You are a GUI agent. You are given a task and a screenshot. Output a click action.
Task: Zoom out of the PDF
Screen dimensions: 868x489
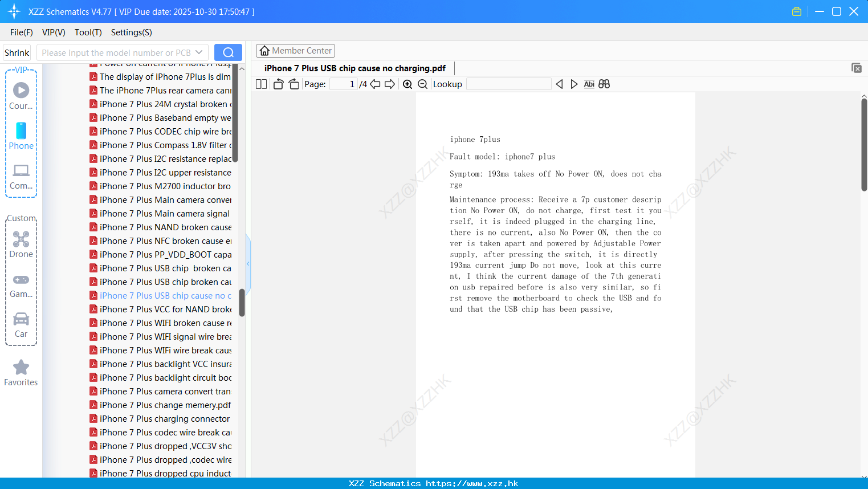click(x=422, y=84)
